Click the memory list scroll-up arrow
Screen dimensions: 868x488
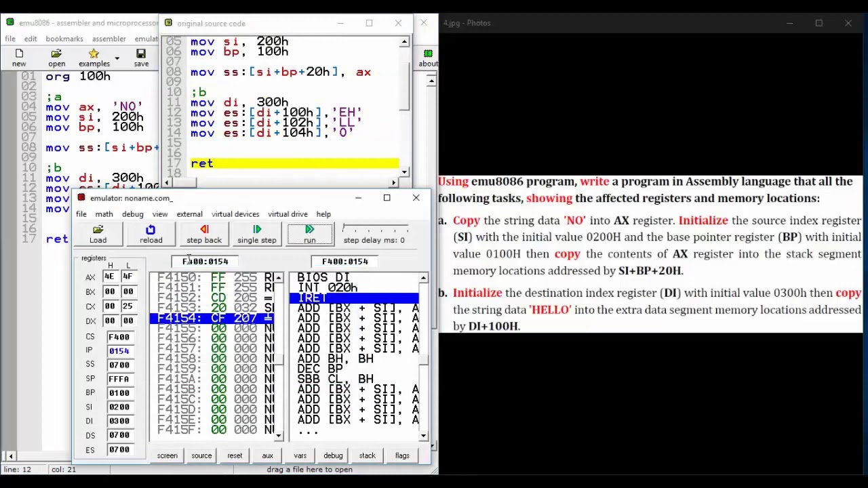(x=279, y=278)
